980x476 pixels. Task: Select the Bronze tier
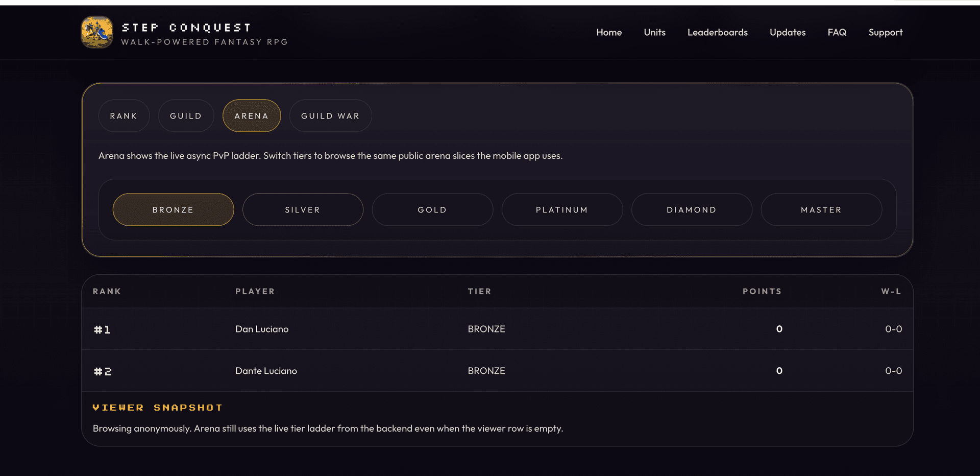tap(173, 209)
